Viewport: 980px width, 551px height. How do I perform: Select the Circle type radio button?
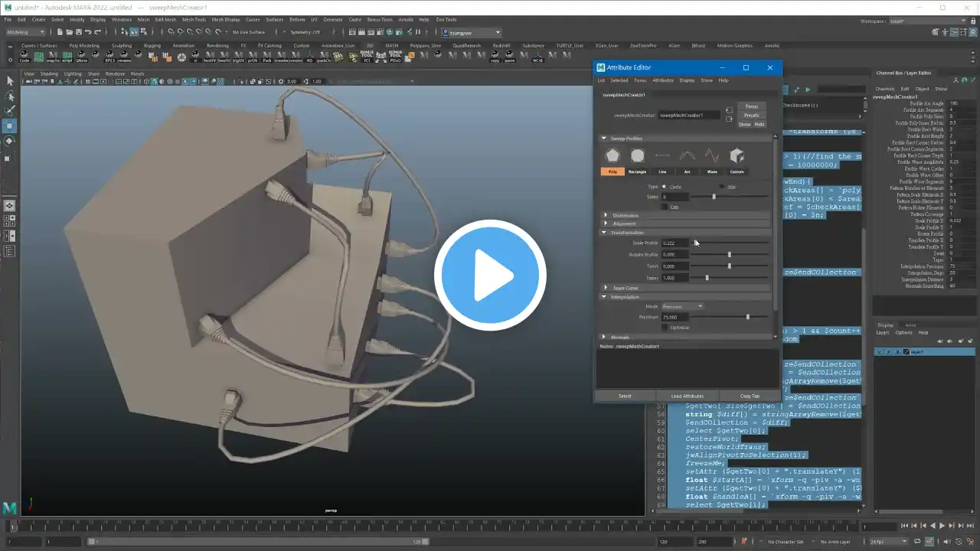click(x=665, y=187)
